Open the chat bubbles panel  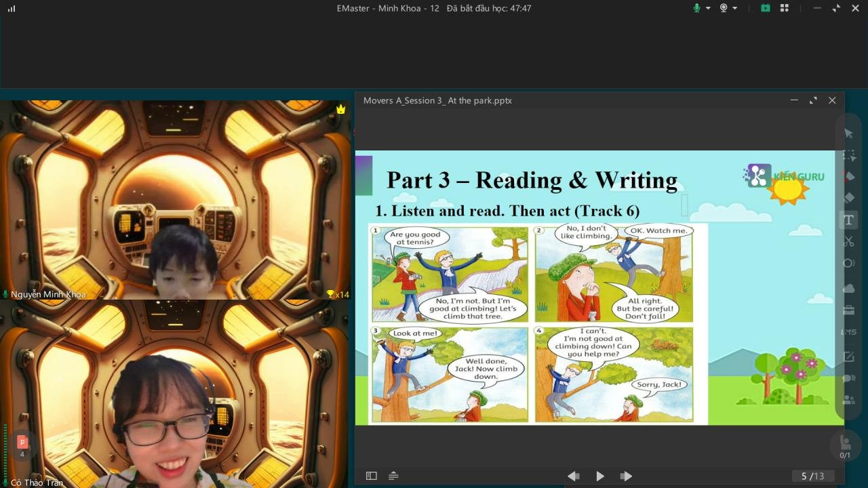click(x=848, y=379)
